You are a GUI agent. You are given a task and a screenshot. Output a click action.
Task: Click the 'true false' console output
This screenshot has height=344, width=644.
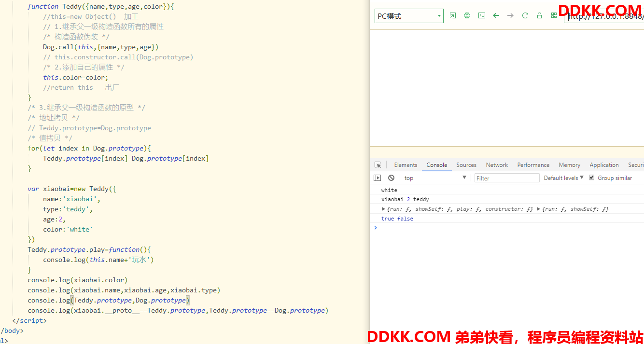tap(397, 219)
